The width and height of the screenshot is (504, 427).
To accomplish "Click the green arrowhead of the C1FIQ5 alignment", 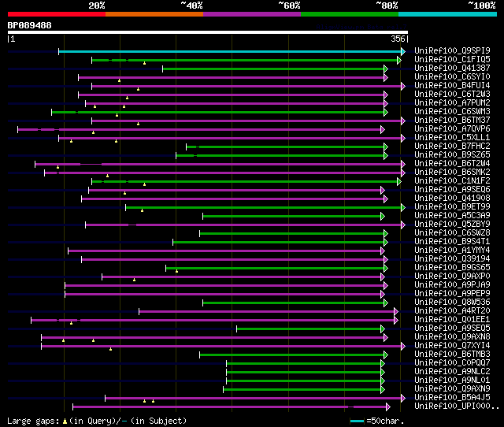I will (x=399, y=60).
